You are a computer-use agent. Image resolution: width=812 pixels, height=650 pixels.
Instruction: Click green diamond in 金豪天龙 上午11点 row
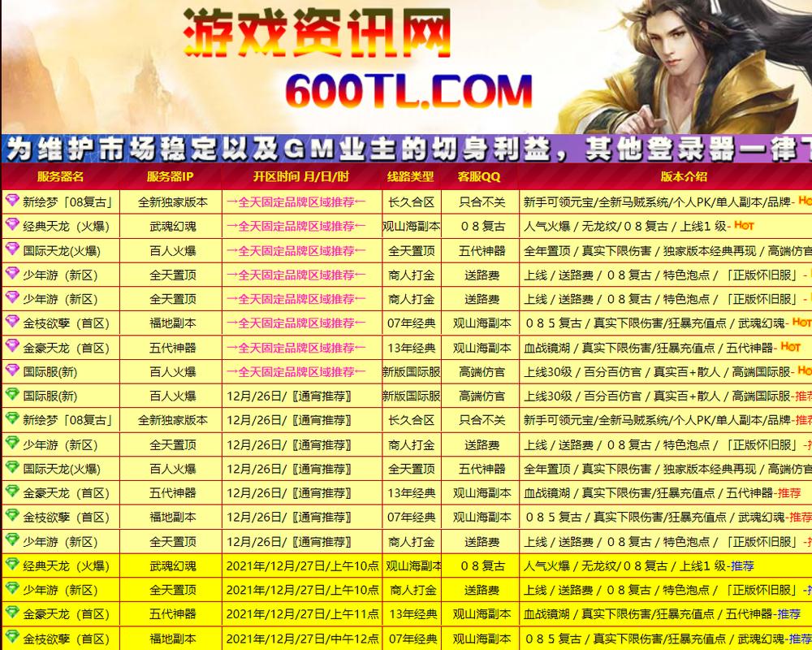click(x=12, y=612)
